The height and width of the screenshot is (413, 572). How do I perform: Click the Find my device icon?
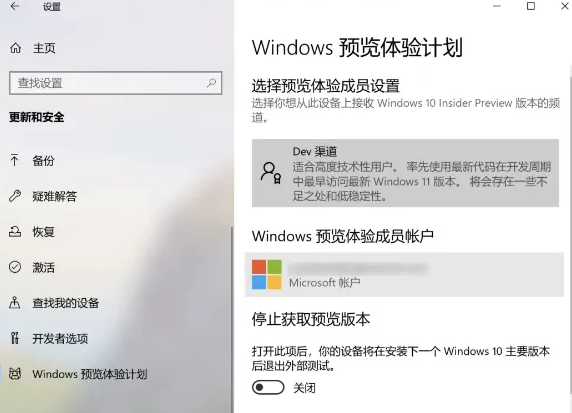pyautogui.click(x=15, y=302)
